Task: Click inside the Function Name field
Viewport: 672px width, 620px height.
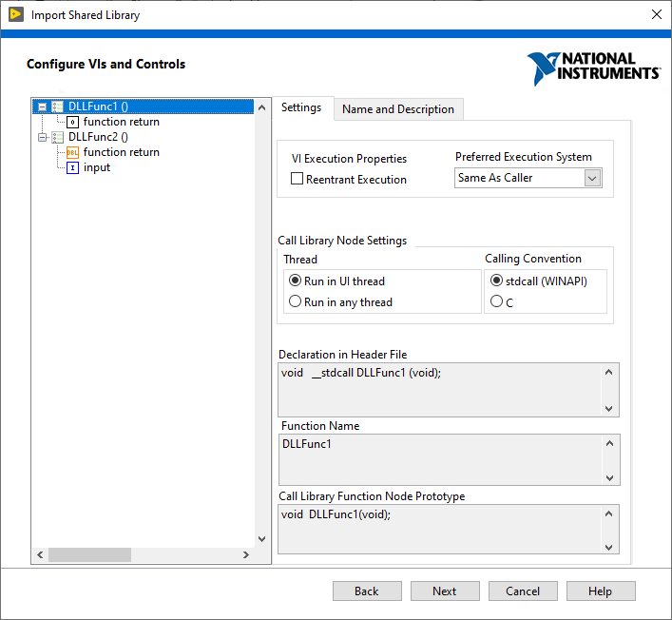Action: (437, 458)
